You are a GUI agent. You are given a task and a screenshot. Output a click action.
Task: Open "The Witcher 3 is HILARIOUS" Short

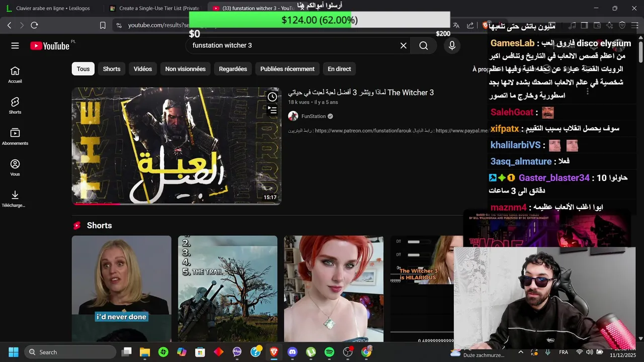422,289
